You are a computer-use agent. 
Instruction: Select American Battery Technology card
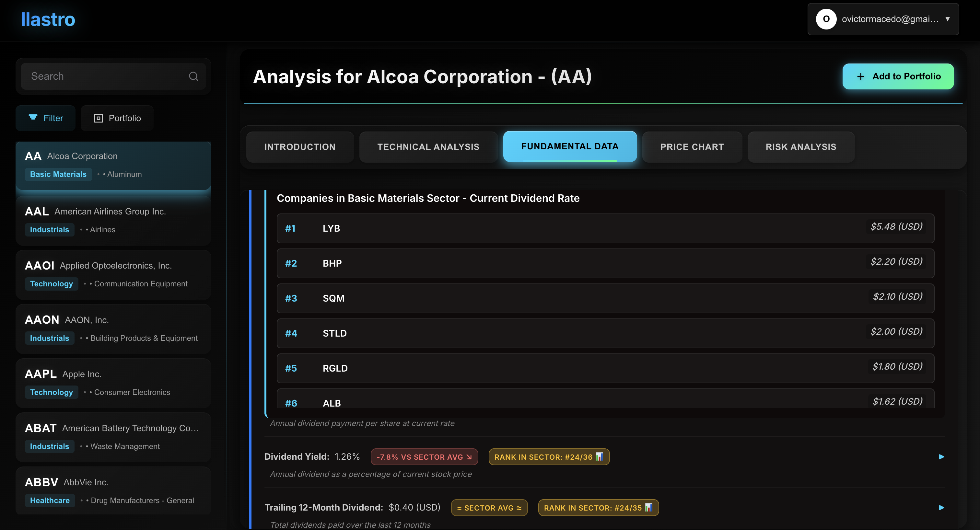point(113,437)
